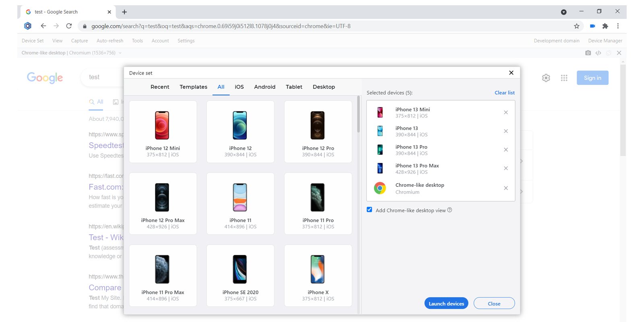The height and width of the screenshot is (322, 644).
Task: Select the iPhone 12 Pro Max device card
Action: tap(163, 204)
